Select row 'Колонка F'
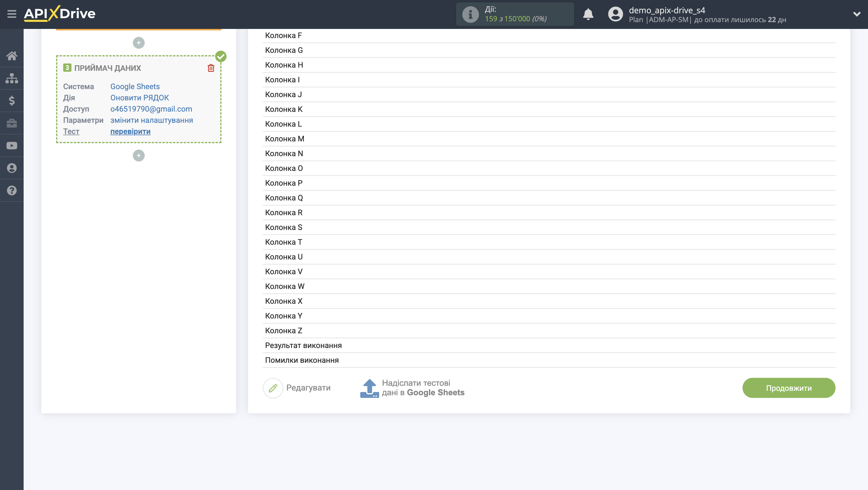This screenshot has width=868, height=490. (x=549, y=35)
